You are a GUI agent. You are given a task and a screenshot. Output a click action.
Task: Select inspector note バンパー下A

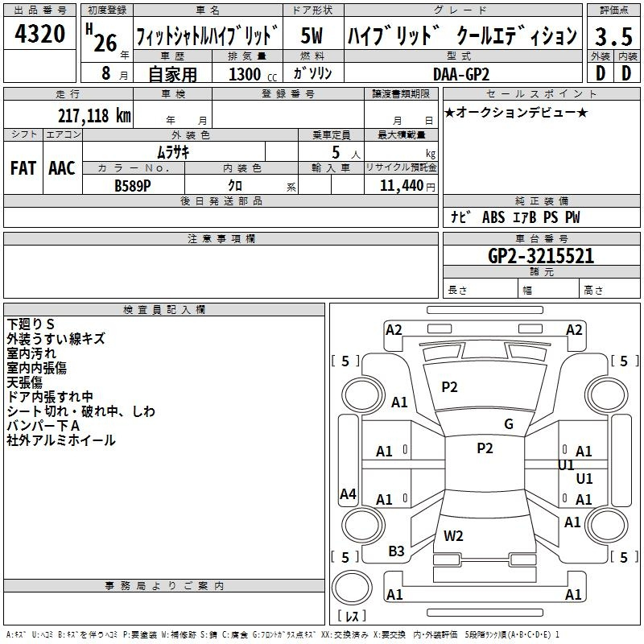pos(43,426)
